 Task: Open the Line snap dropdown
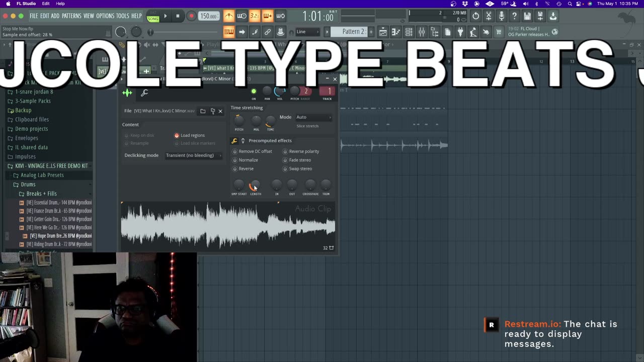pos(307,32)
